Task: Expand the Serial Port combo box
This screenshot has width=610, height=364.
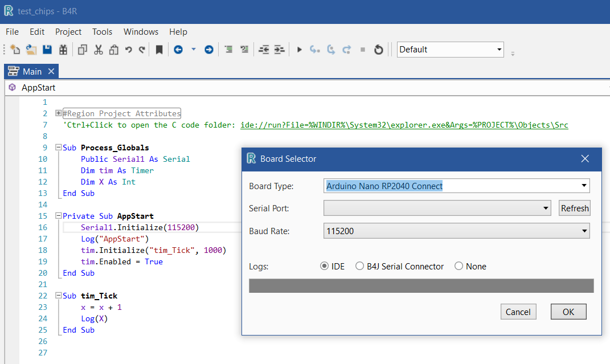Action: coord(546,208)
